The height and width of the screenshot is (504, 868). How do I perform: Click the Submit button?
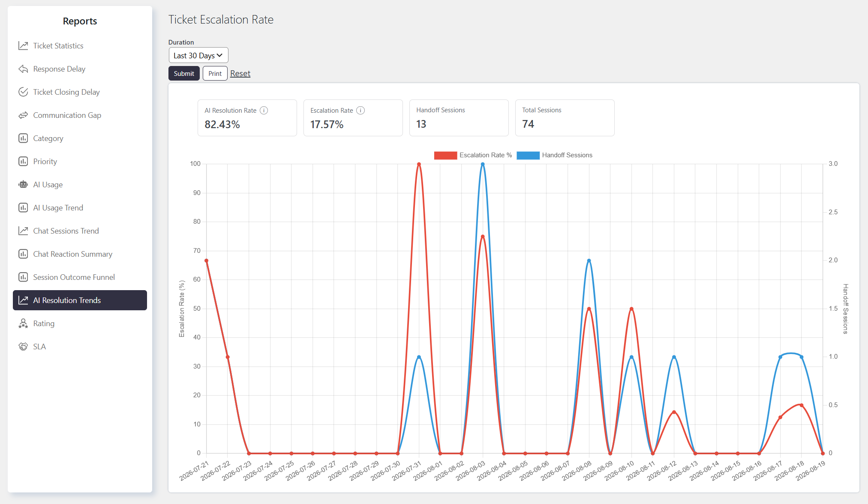pyautogui.click(x=184, y=73)
